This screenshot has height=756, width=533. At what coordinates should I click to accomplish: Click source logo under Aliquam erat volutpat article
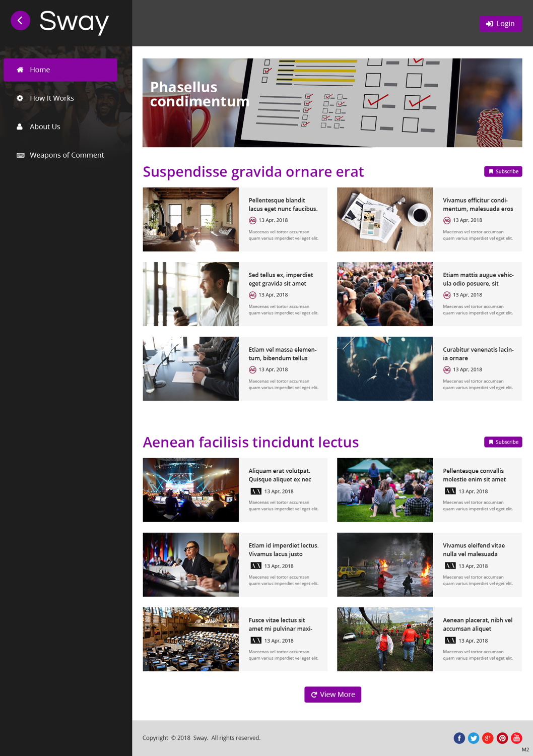256,491
